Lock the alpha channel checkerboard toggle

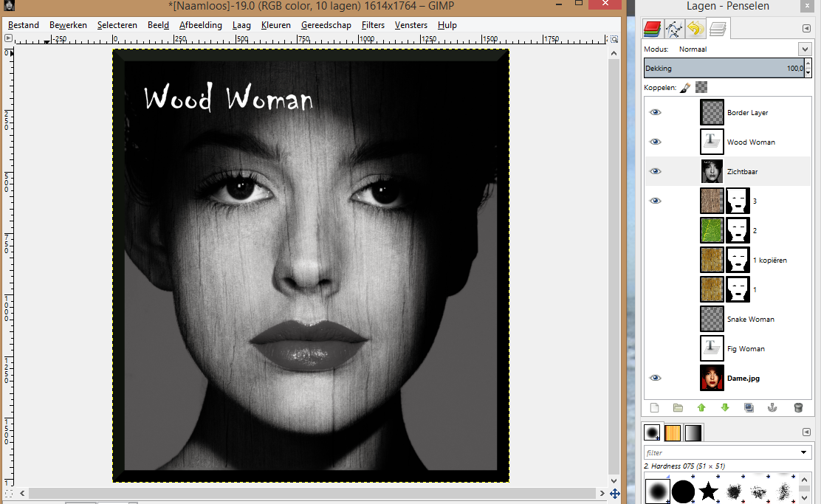[701, 87]
